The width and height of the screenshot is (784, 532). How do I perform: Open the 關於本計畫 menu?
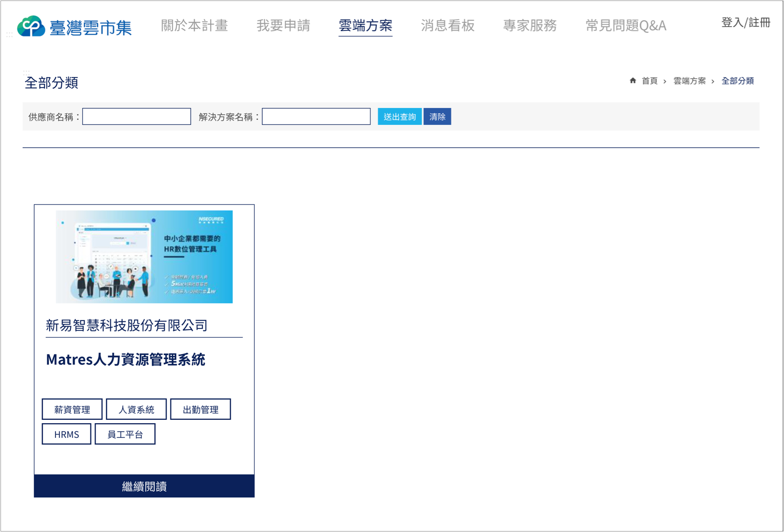coord(195,25)
